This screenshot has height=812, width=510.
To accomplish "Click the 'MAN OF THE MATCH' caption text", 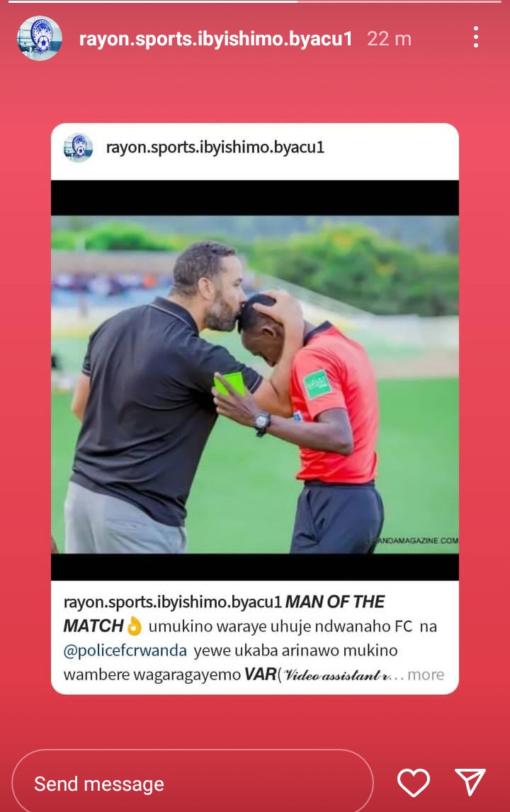I will tap(224, 614).
